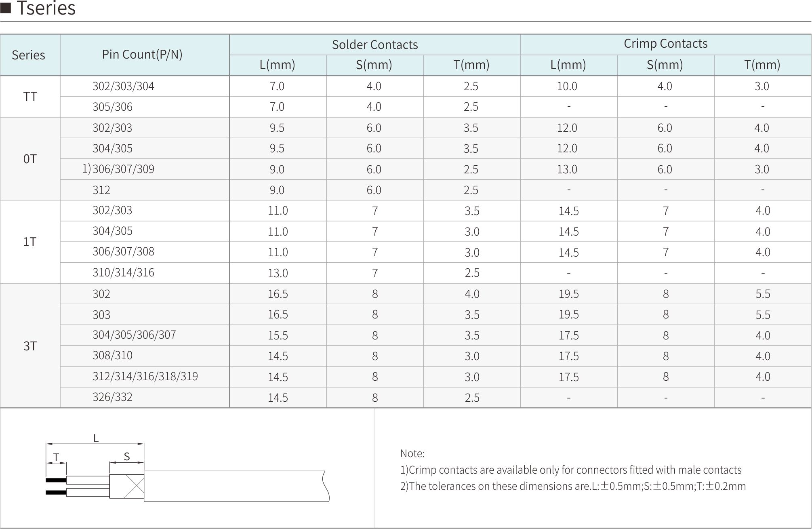Image resolution: width=812 pixels, height=529 pixels.
Task: Select the Solder Contacts column group header
Action: pos(374,44)
